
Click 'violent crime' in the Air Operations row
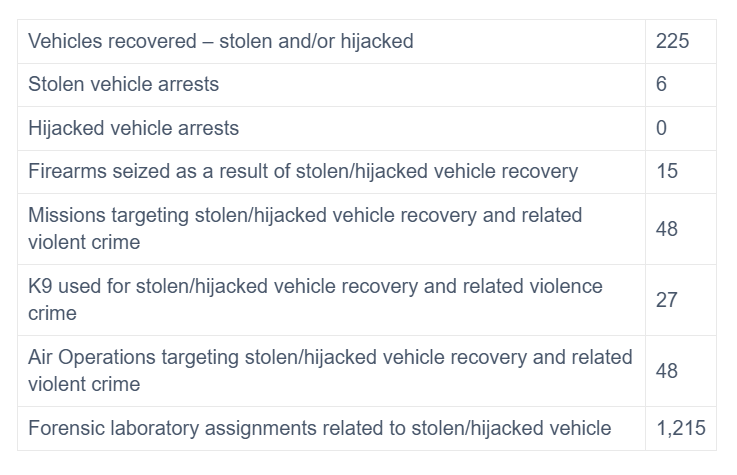(x=84, y=384)
